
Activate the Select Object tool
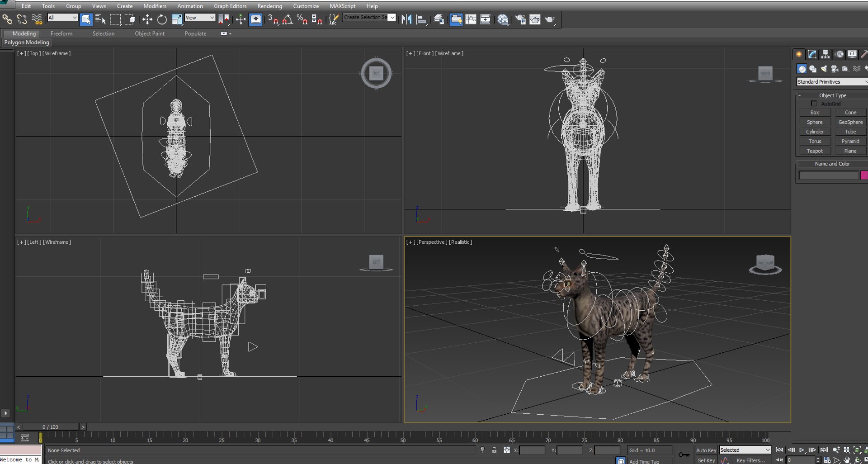tap(86, 19)
